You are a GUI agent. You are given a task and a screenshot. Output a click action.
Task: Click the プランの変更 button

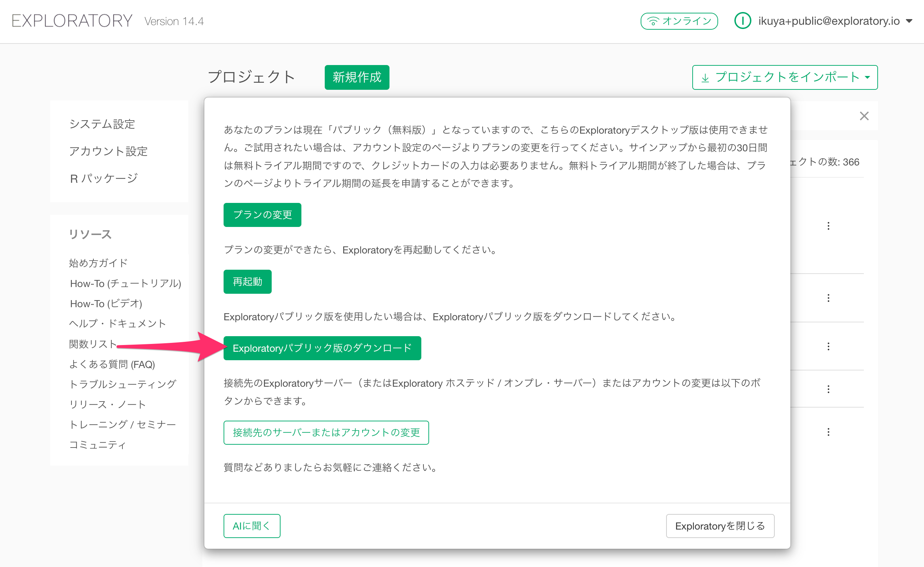[262, 215]
